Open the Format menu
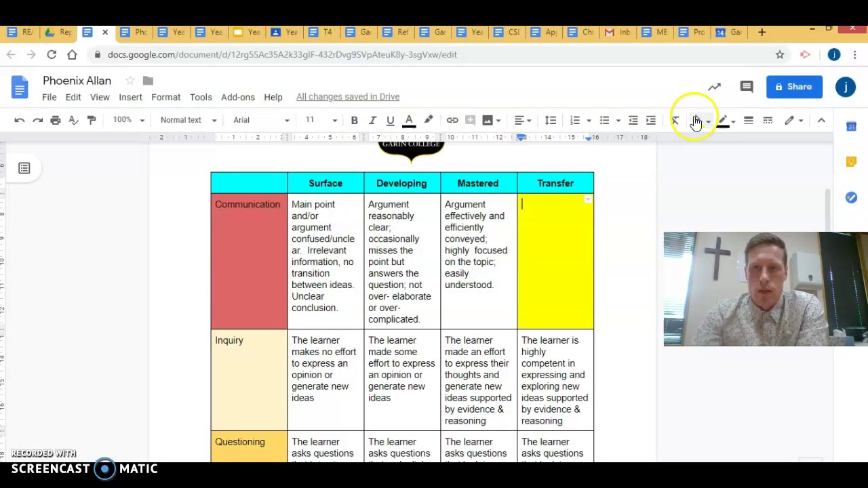 point(166,97)
